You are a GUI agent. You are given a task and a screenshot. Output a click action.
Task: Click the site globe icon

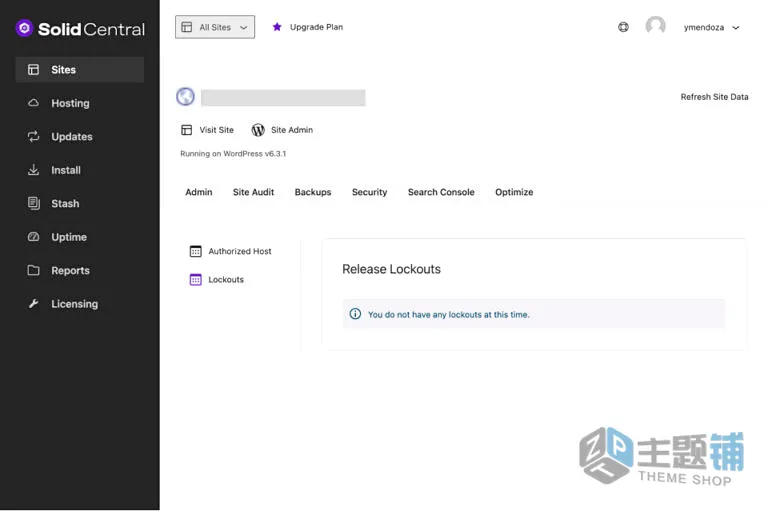coord(185,97)
